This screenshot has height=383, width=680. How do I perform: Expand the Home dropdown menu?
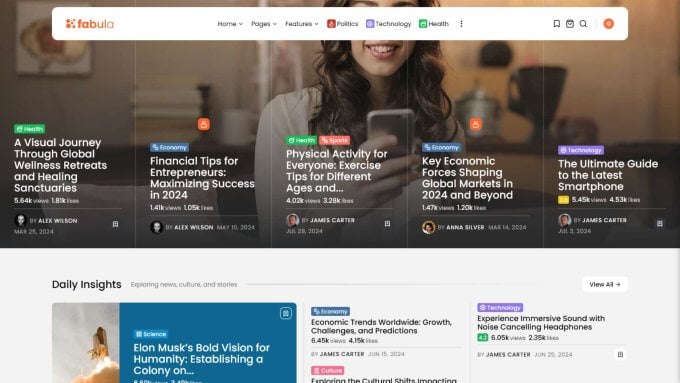coord(230,24)
